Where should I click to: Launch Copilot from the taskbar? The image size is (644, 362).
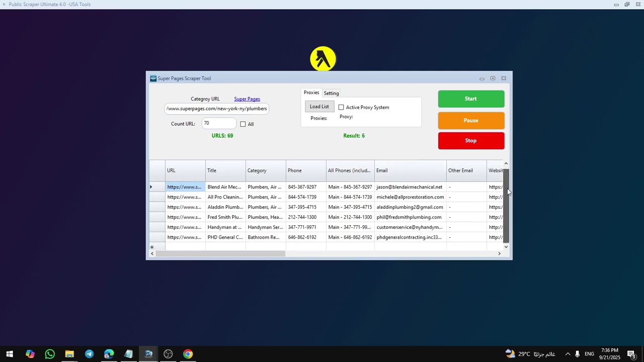pos(30,354)
